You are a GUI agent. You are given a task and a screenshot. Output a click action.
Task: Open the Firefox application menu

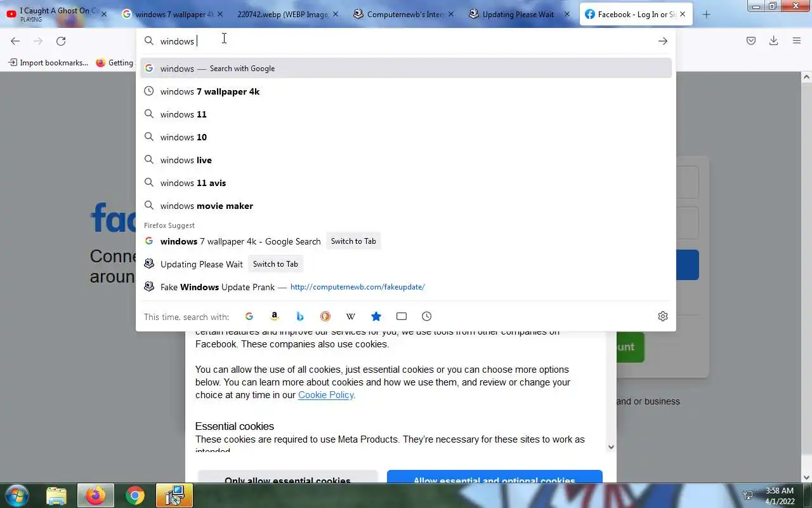click(797, 41)
